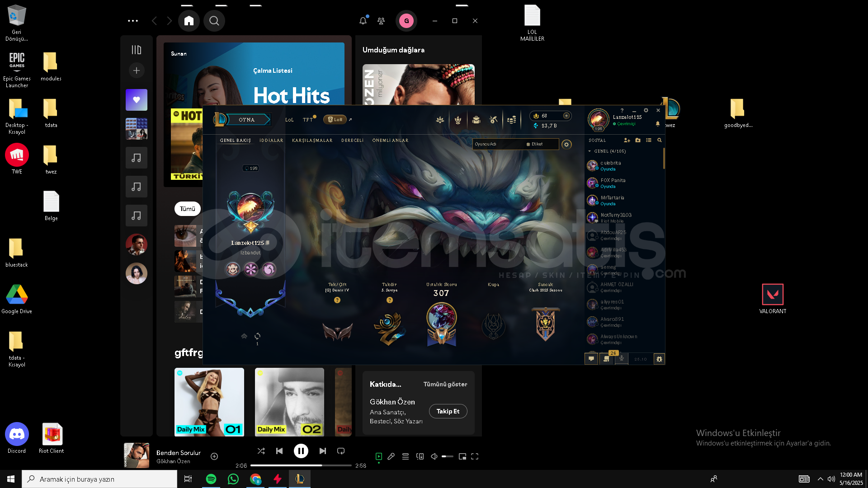This screenshot has height=488, width=868.
Task: Collapse the GENEL (4/105) friends group
Action: [x=607, y=151]
